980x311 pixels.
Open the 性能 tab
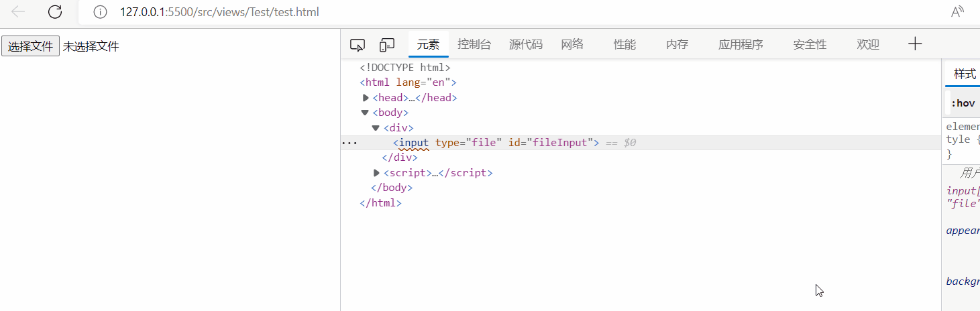pyautogui.click(x=624, y=44)
